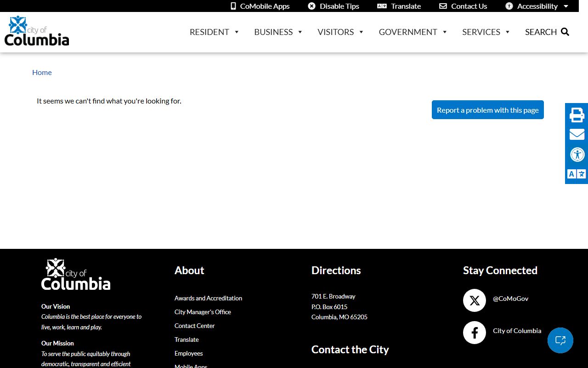Click the Accessibility text in top bar
588x368 pixels.
coord(537,6)
